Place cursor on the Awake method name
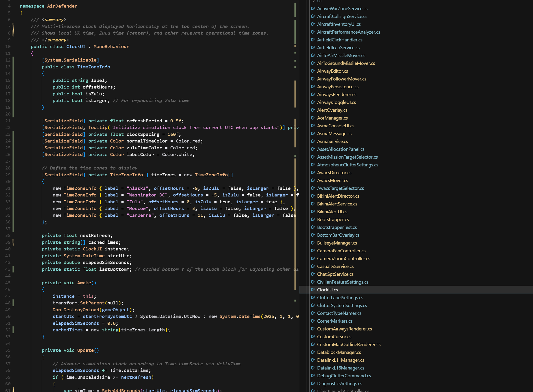 (84, 283)
